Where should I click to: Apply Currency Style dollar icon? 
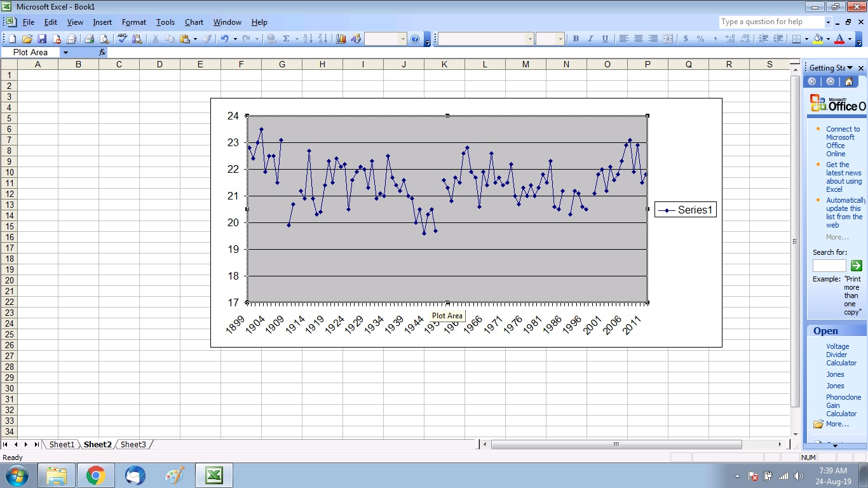686,39
